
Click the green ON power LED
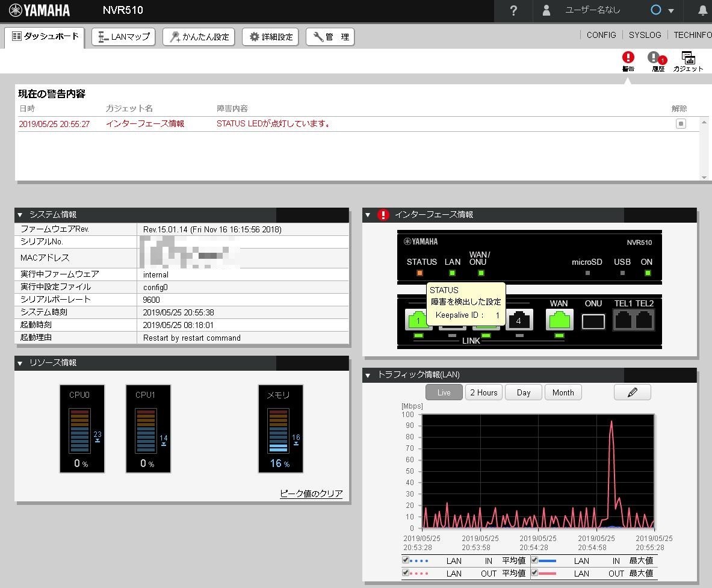[648, 273]
